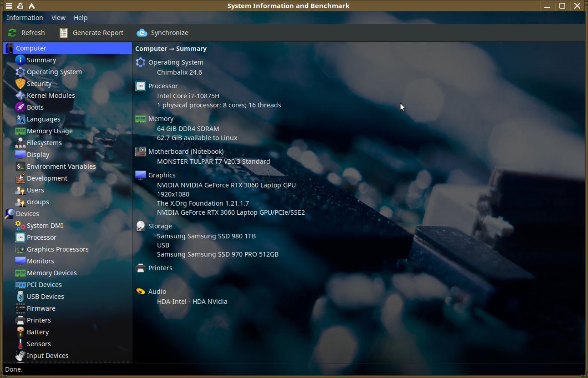
Task: Click the Groups icon
Action: (x=20, y=202)
